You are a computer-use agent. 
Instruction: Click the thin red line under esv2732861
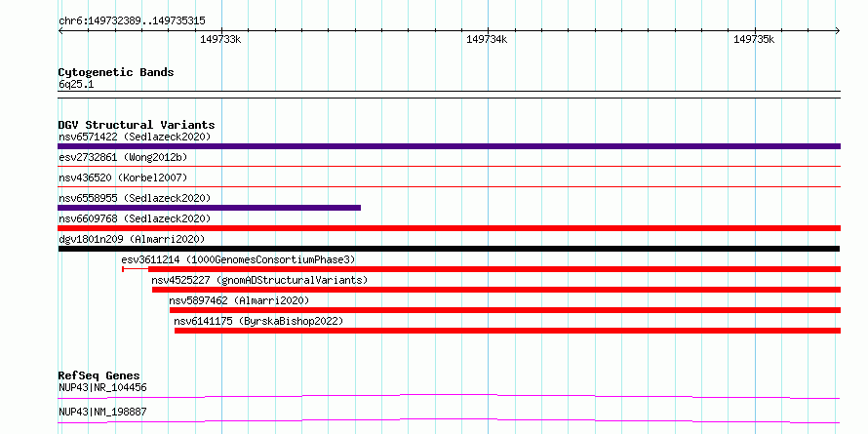point(449,166)
